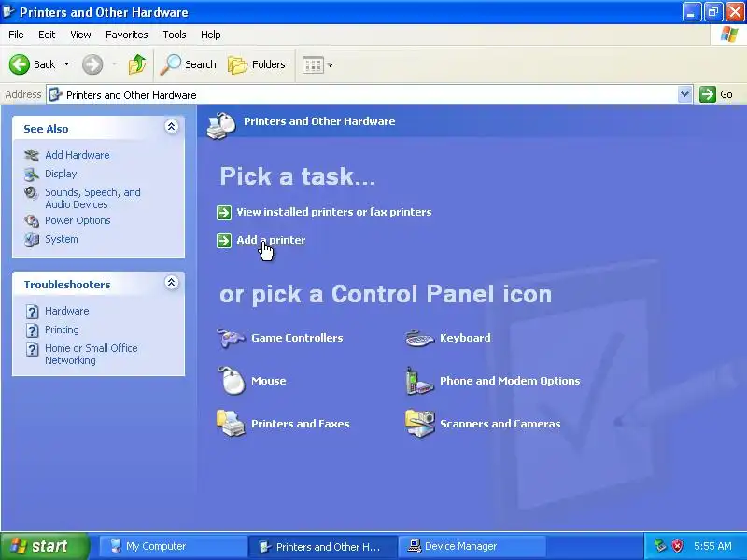Click the Display icon in See Also
This screenshot has width=747, height=560.
pyautogui.click(x=32, y=175)
